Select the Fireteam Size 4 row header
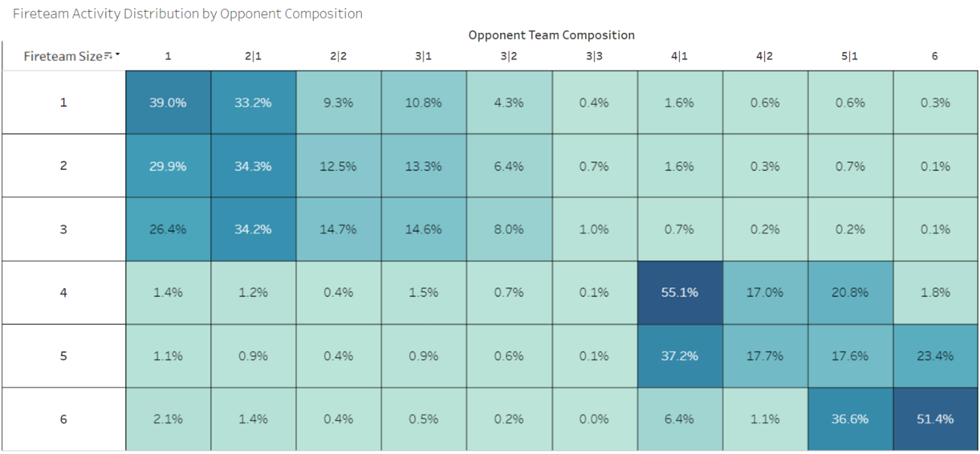The height and width of the screenshot is (454, 980). coord(64,293)
